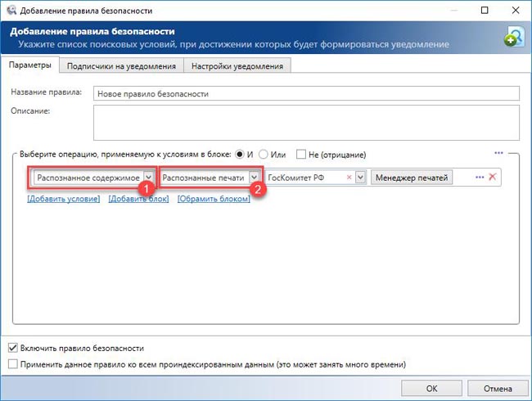532x401 pixels.
Task: Open ГосКомитет РФ seal dropdown arrow
Action: coord(360,177)
